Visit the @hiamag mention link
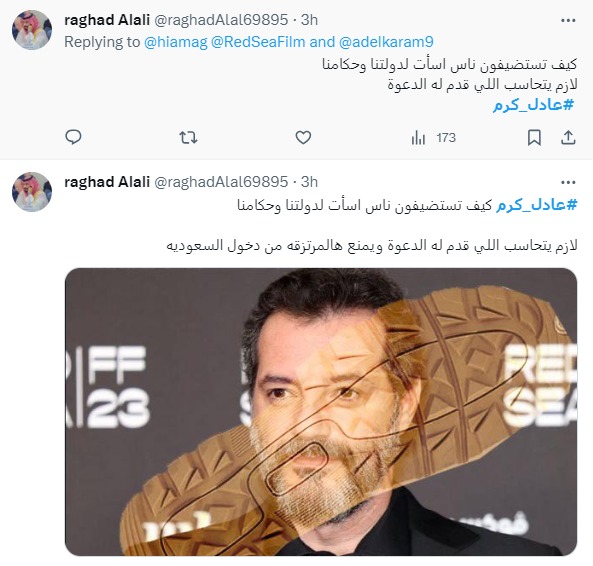 [176, 42]
